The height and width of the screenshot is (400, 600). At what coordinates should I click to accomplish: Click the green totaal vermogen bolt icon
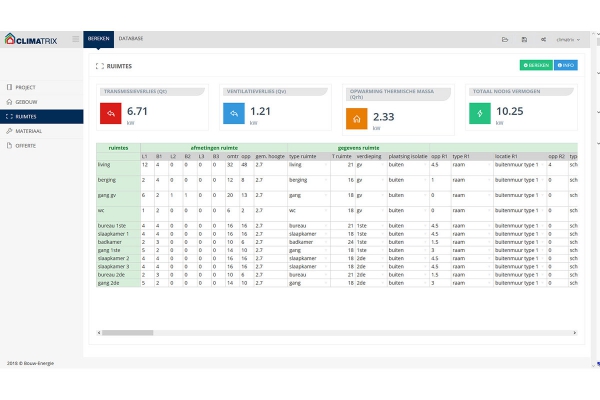coord(480,113)
